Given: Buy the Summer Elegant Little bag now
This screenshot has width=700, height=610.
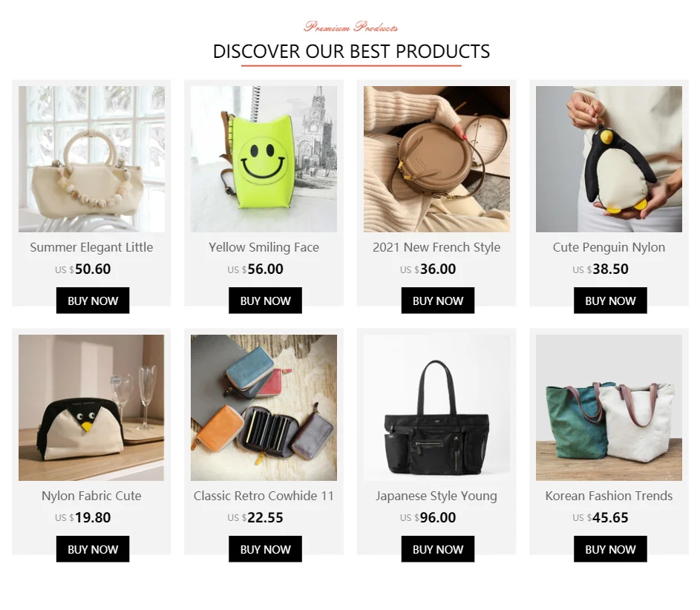Looking at the screenshot, I should click(x=93, y=301).
